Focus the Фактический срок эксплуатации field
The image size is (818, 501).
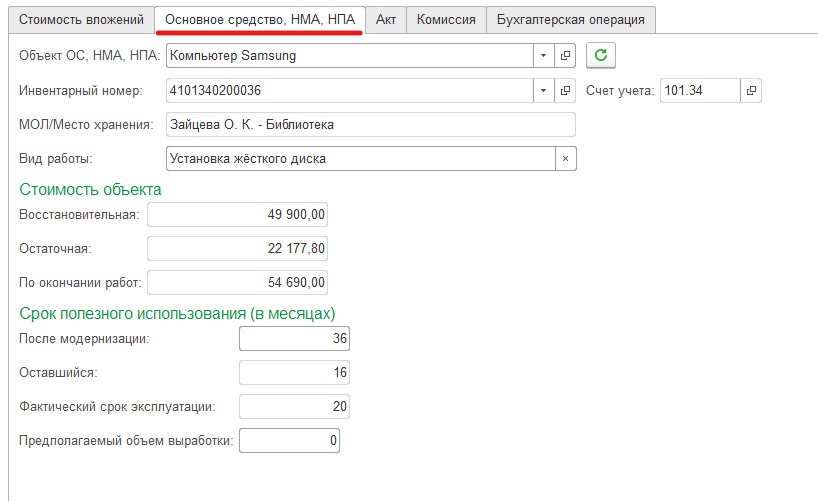tap(295, 407)
